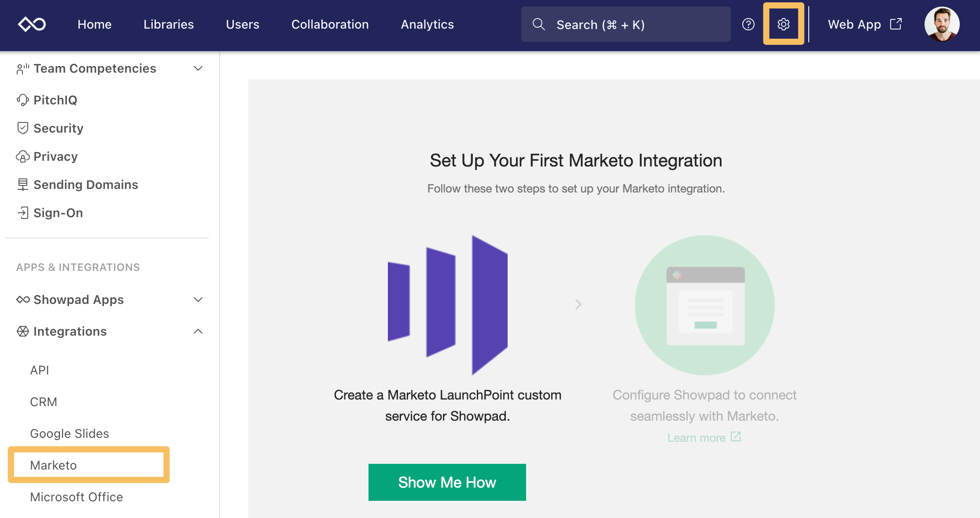Click the search input field
980x518 pixels.
(625, 24)
